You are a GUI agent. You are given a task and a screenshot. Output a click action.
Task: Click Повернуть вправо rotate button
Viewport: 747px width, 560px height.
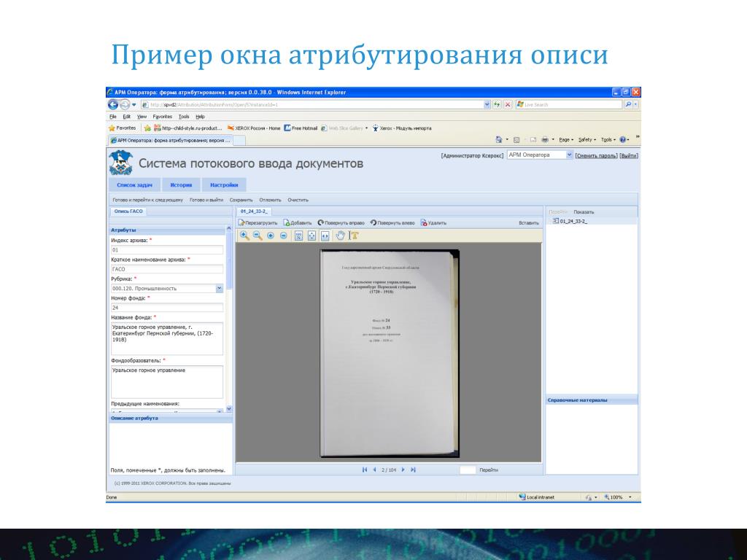tap(341, 223)
